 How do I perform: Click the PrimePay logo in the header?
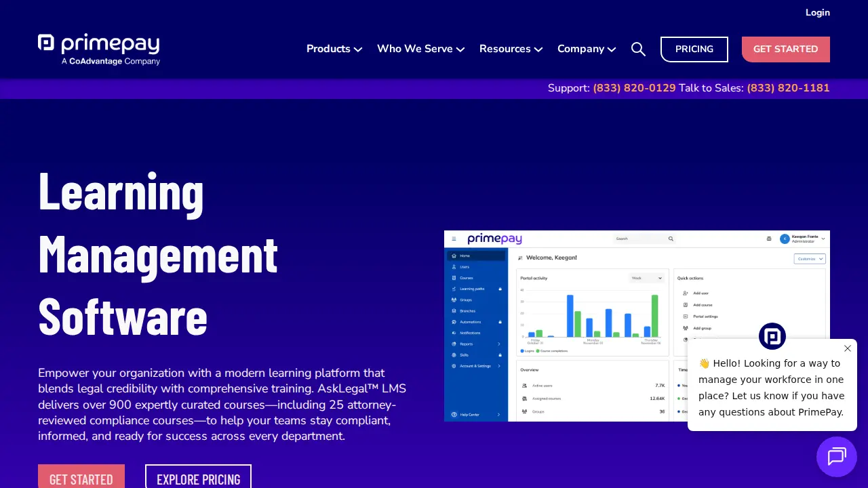99,49
